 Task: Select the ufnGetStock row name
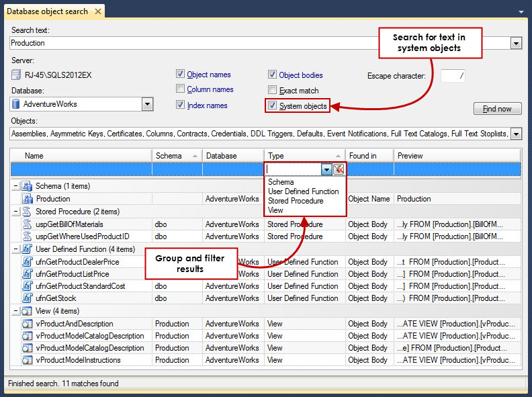(x=56, y=298)
